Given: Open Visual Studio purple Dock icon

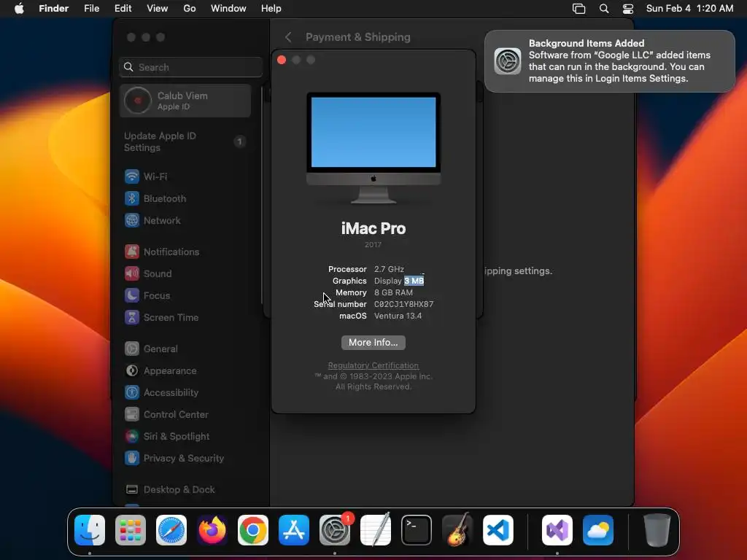Looking at the screenshot, I should 557,530.
